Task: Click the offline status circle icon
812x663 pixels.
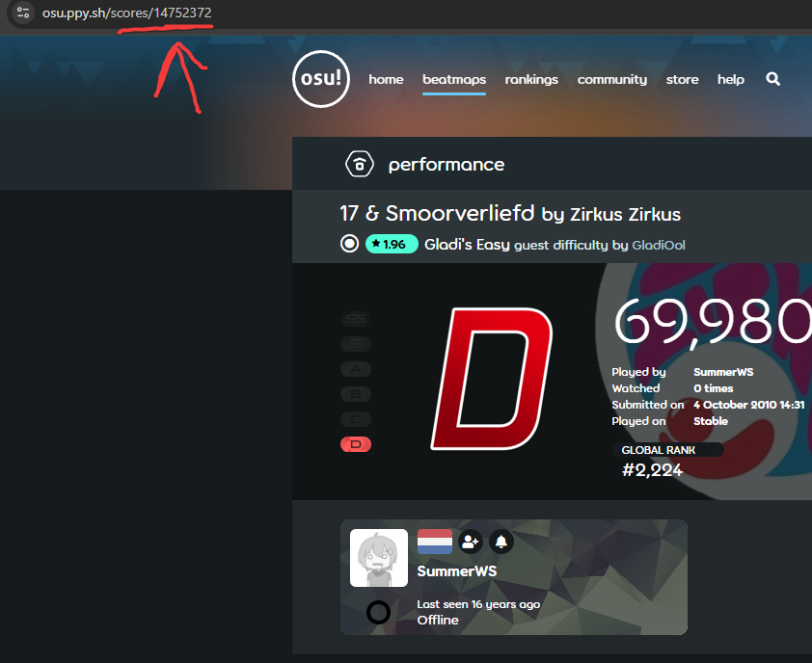Action: 379,612
